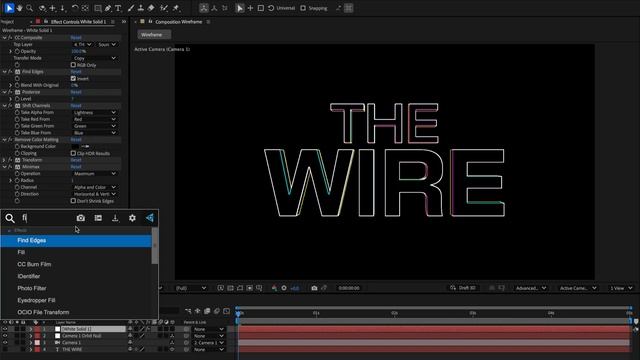
Task: Click the camera snapshot icon in search panel
Action: (80, 218)
